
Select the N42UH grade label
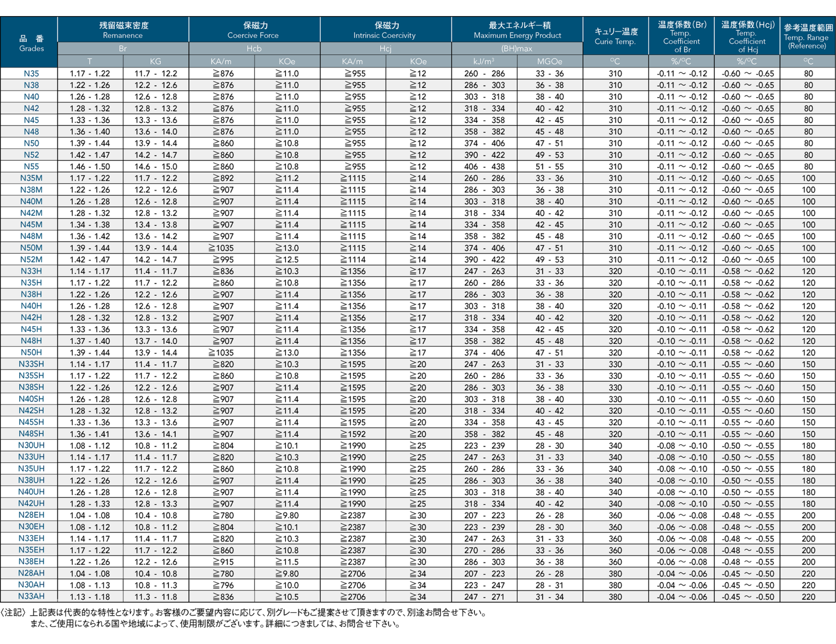(x=31, y=504)
